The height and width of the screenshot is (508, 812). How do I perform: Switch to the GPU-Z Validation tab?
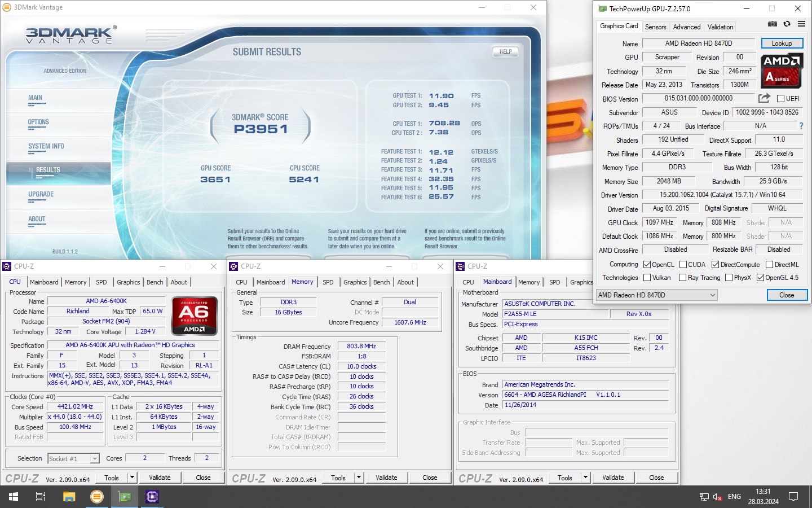coord(720,27)
